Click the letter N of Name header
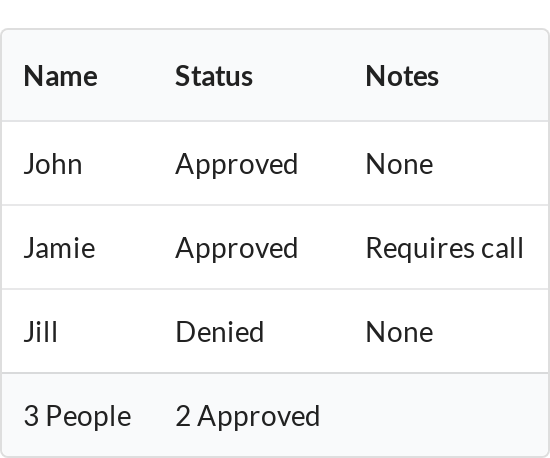550x458 pixels. click(x=32, y=76)
